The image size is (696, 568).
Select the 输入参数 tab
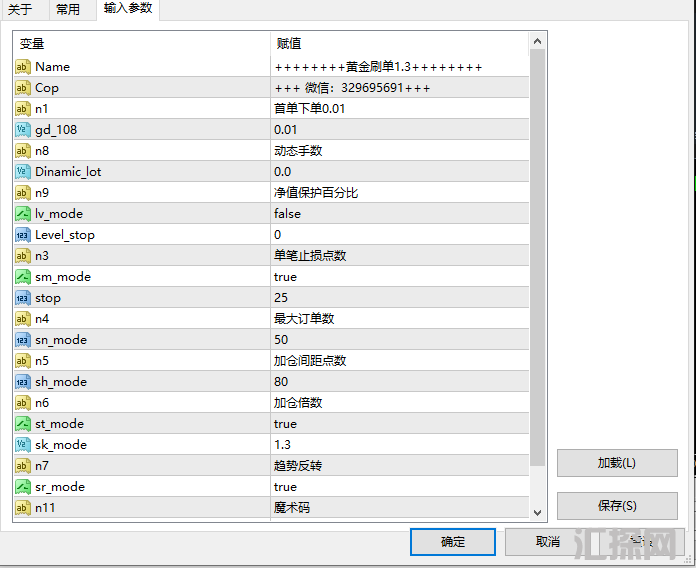pos(128,8)
